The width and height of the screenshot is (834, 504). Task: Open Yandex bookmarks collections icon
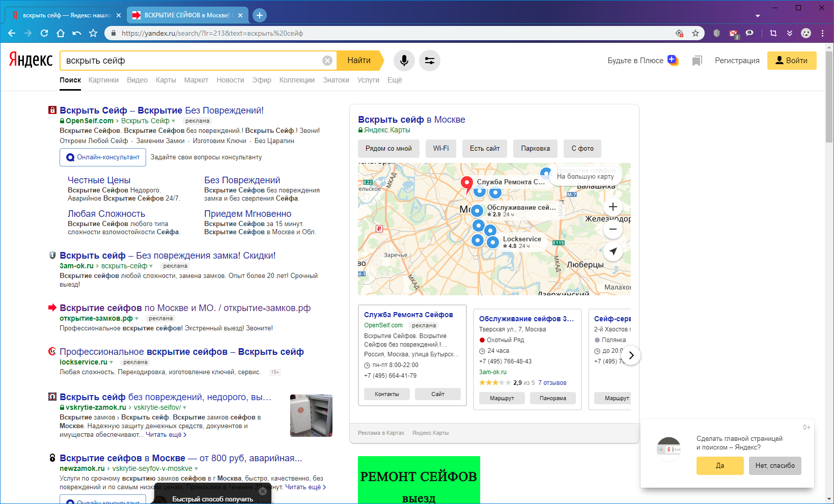tap(697, 61)
